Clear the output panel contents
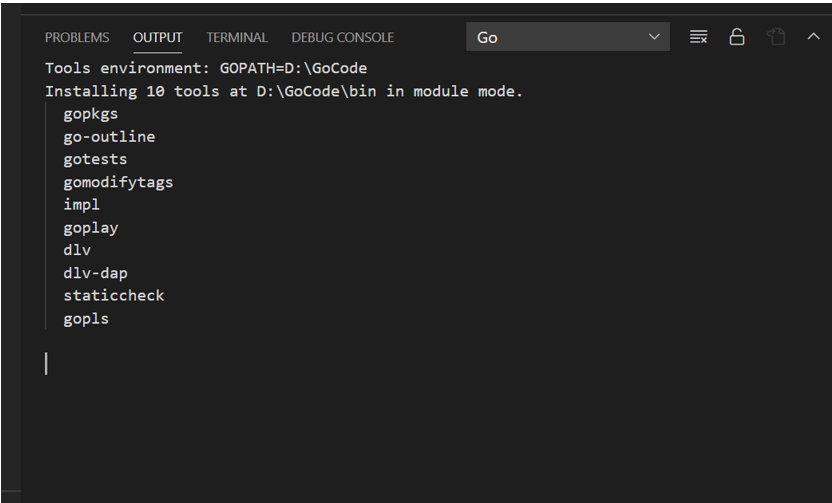This screenshot has height=503, width=832. tap(699, 38)
